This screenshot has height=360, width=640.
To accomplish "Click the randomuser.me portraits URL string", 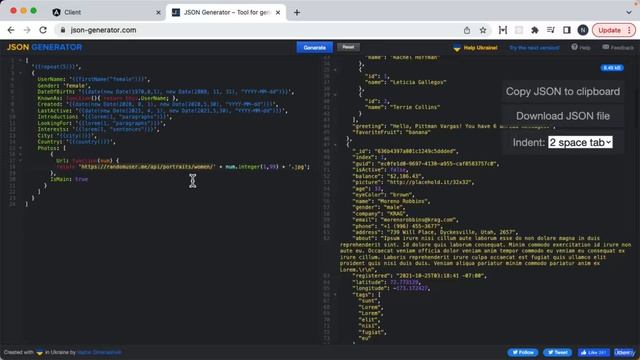I will click(146, 167).
